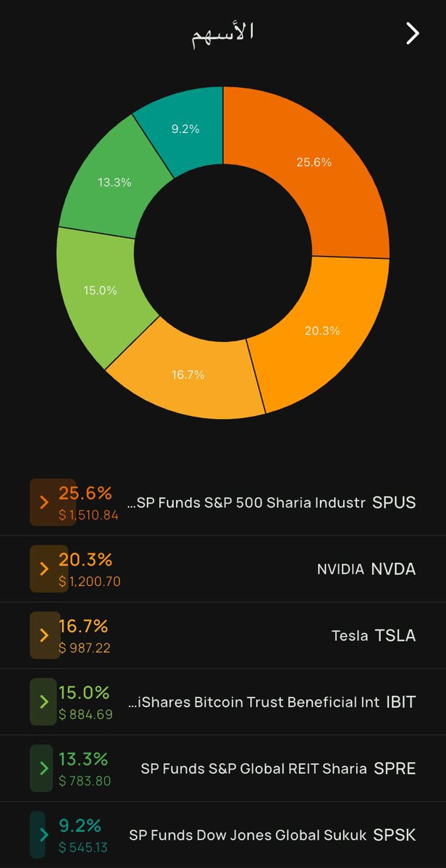Expand NVDA holding details chevron

(x=44, y=569)
